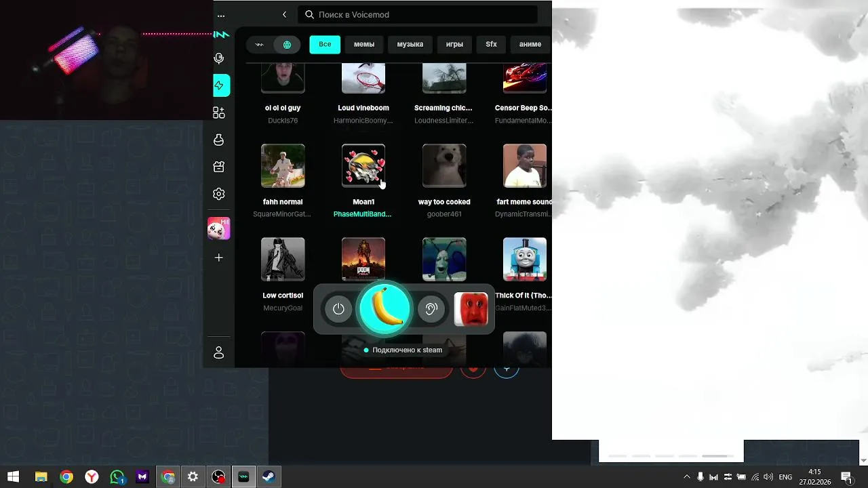Click the banana voice changer button
The width and height of the screenshot is (868, 488).
[384, 308]
